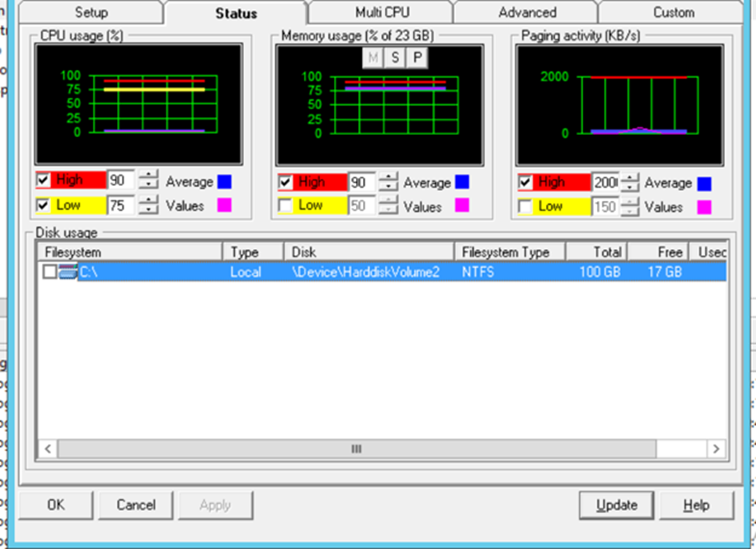This screenshot has width=756, height=549.
Task: Click the S button above memory graph
Action: click(395, 58)
